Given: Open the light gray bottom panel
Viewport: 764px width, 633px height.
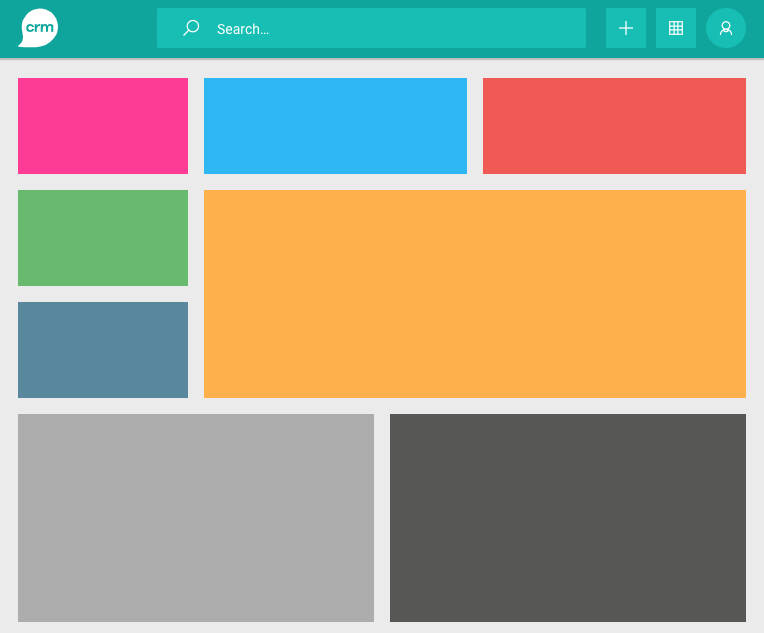Looking at the screenshot, I should 196,518.
